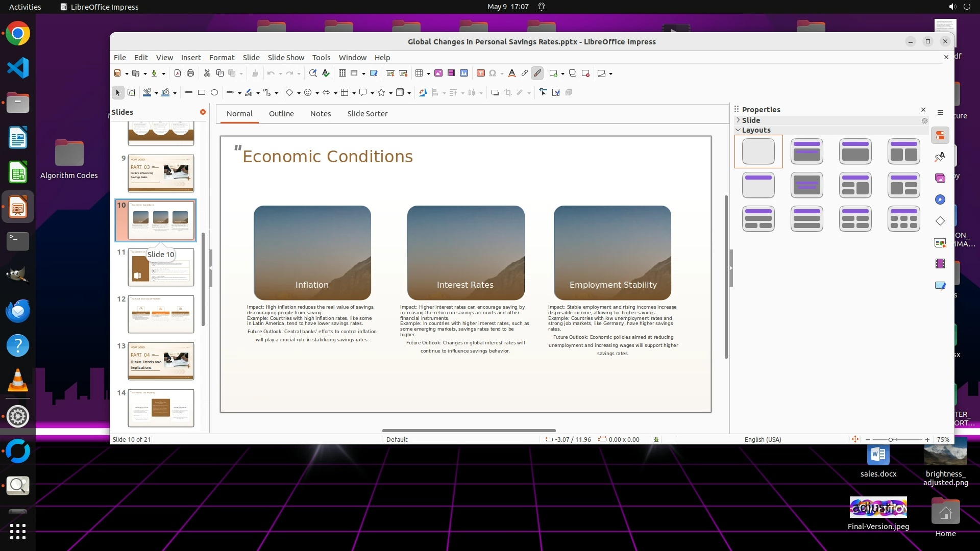Open the sidebar Gallery deck
The height and width of the screenshot is (551, 980).
click(x=940, y=178)
